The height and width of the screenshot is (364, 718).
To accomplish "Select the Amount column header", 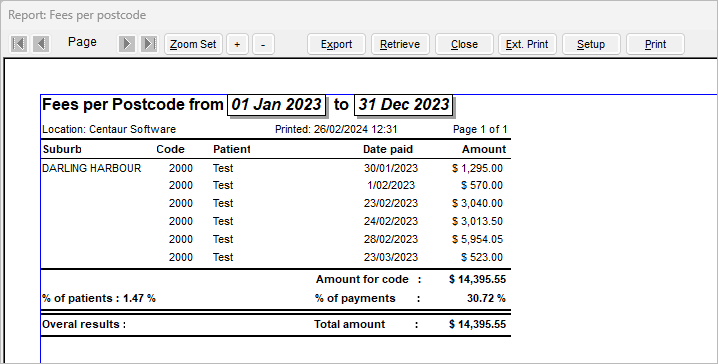I will tap(484, 149).
